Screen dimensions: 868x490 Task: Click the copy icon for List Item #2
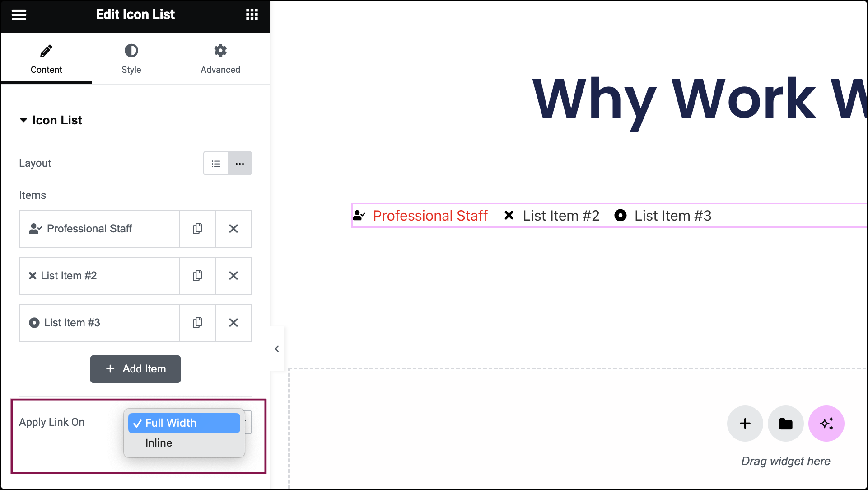tap(198, 275)
